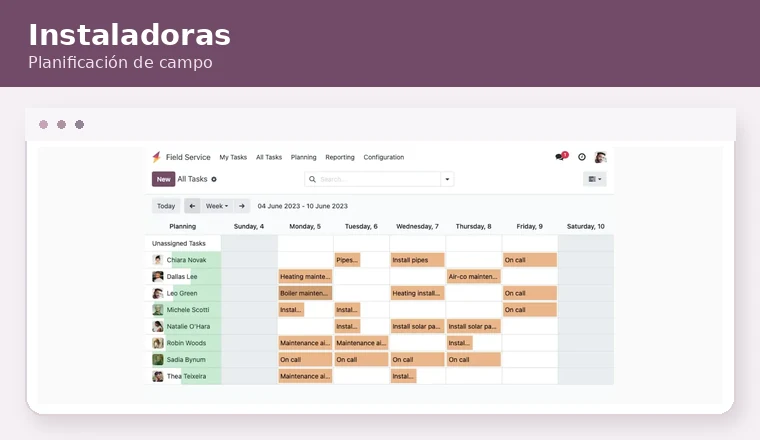Open Michele Scotti's Friday On call task

(x=530, y=310)
